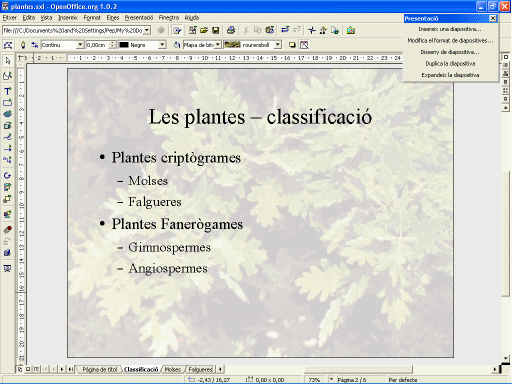Screen dimensions: 512x384
Task: Open the Ajuda menu
Action: (x=192, y=18)
